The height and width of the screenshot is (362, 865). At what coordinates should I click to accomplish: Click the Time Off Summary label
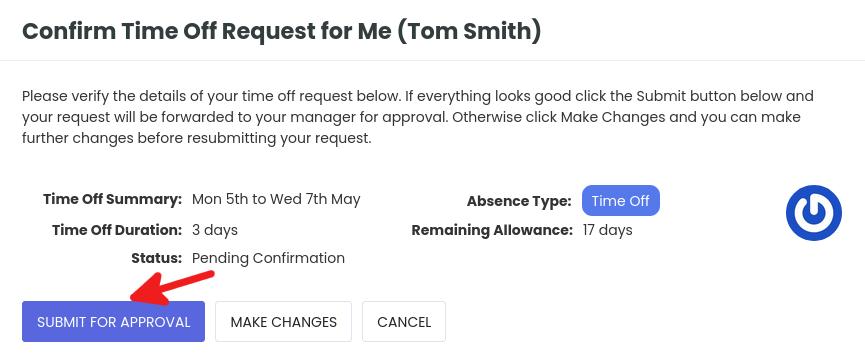pyautogui.click(x=113, y=199)
